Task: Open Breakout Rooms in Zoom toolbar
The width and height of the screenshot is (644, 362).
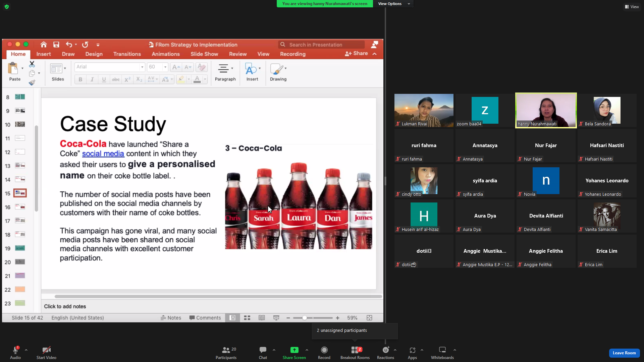Action: (x=355, y=353)
